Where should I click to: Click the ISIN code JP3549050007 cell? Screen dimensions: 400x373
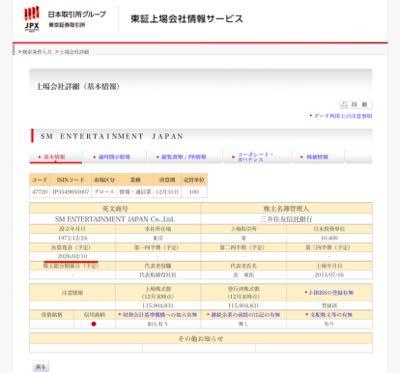click(71, 192)
